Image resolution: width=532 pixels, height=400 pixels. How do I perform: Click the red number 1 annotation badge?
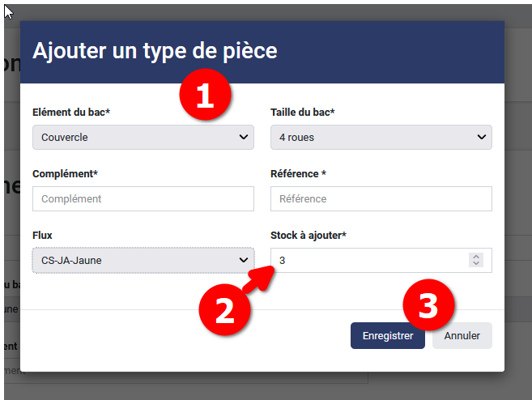click(x=205, y=97)
